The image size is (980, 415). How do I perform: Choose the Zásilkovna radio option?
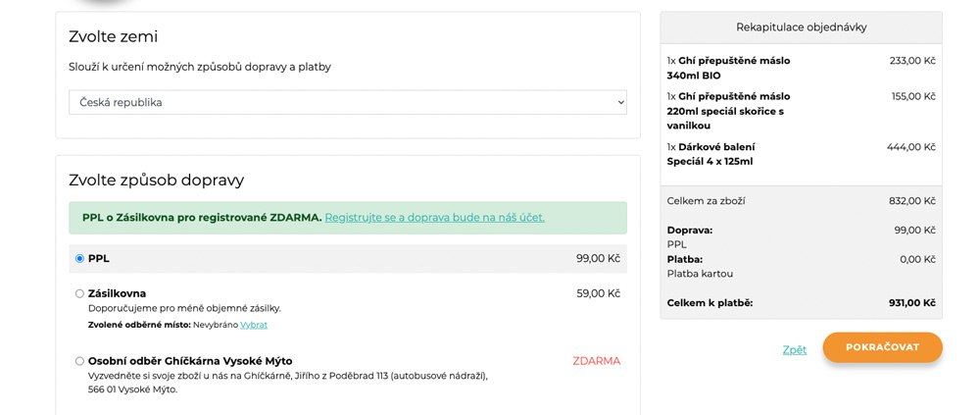click(79, 293)
